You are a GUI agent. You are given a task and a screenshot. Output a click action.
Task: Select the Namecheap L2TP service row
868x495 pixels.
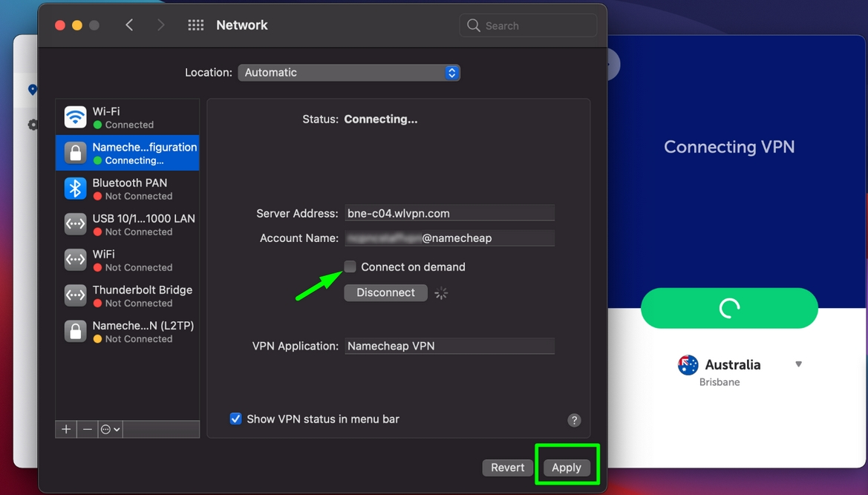click(x=127, y=331)
